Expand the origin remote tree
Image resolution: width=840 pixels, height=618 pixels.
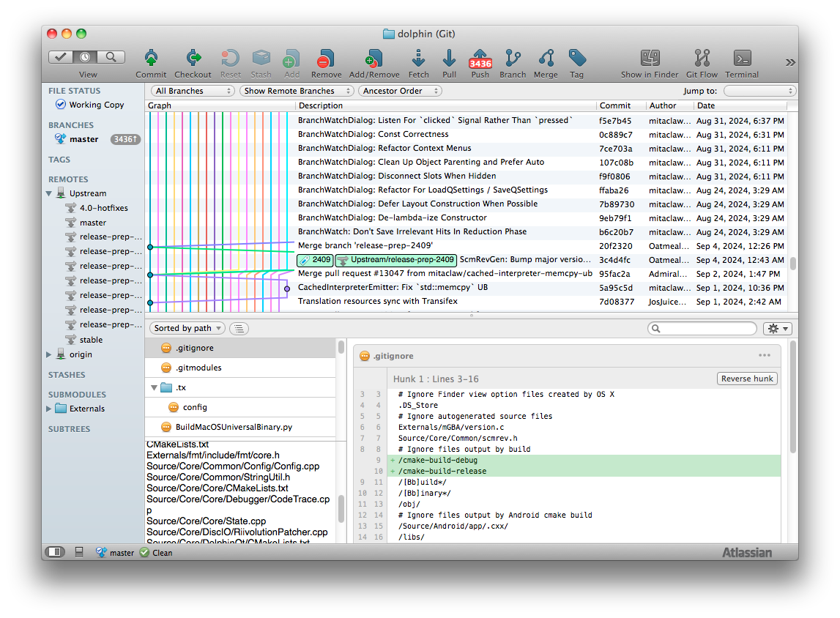(49, 354)
